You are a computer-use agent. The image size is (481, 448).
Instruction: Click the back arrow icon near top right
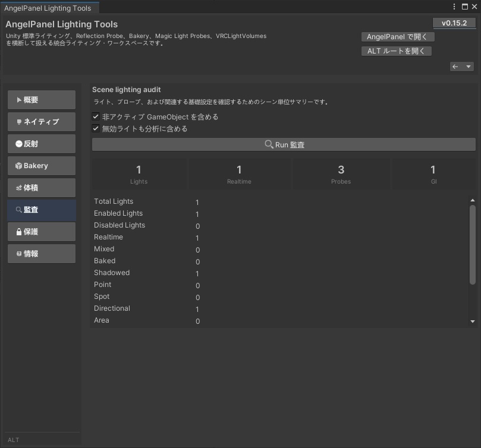[x=454, y=66]
